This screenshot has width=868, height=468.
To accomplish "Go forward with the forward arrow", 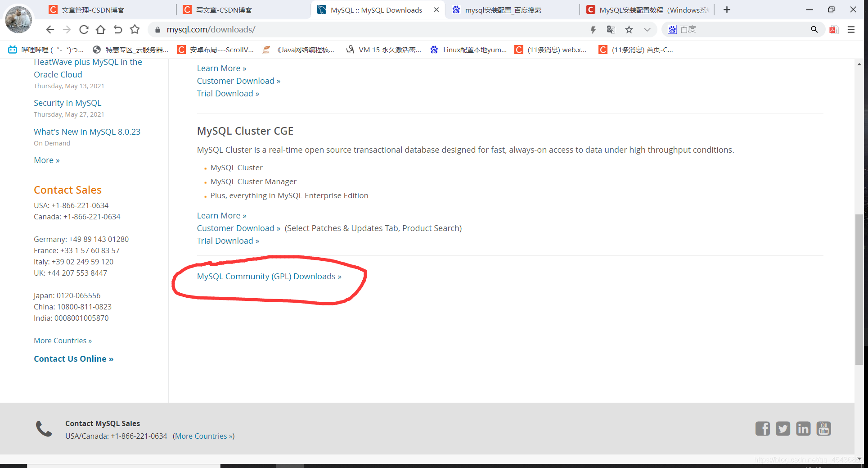I will [67, 30].
